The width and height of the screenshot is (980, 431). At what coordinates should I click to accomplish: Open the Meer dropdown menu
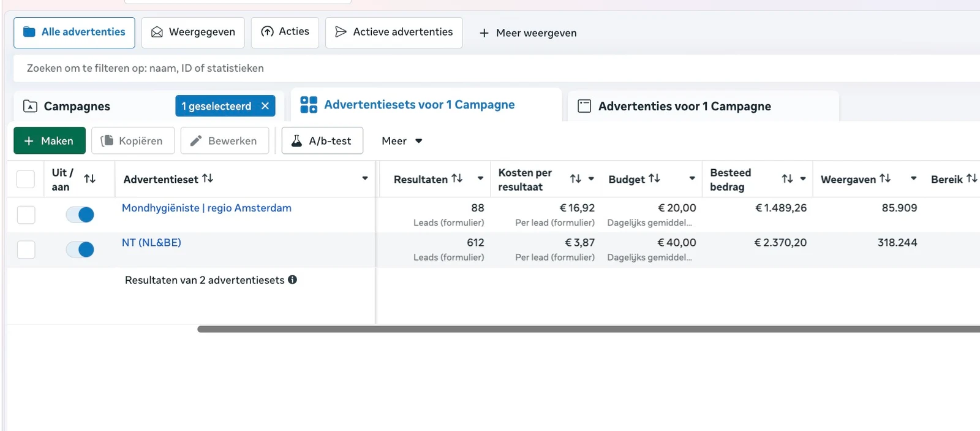tap(402, 141)
